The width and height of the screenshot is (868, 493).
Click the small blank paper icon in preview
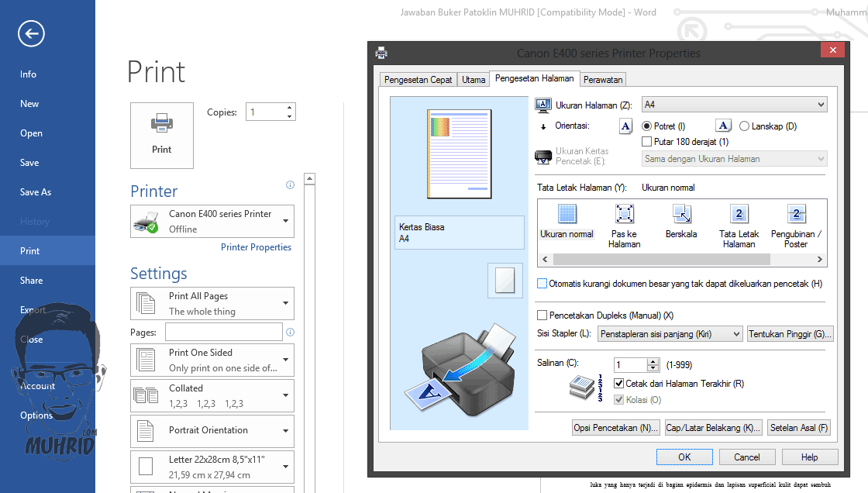pyautogui.click(x=505, y=281)
